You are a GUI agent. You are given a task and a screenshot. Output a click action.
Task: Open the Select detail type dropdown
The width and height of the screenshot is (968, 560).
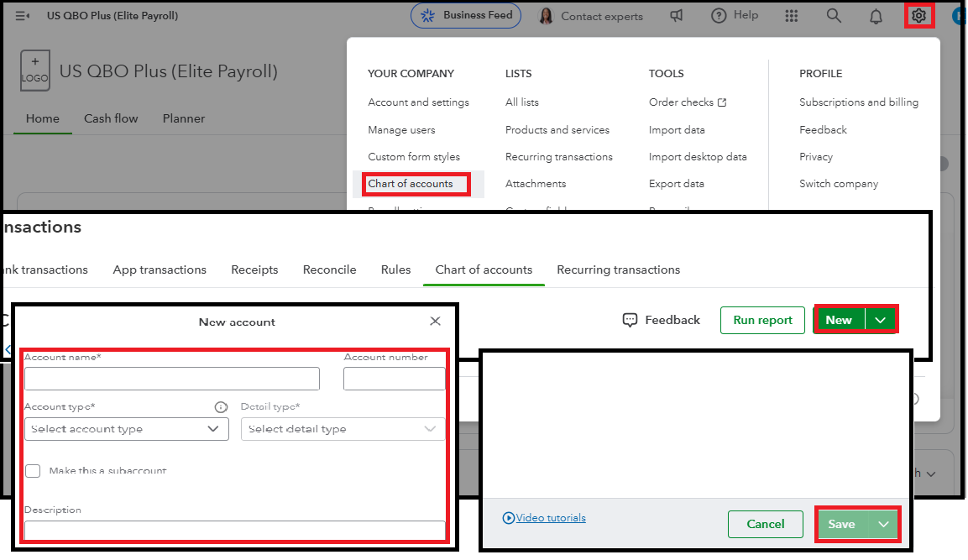coord(343,429)
